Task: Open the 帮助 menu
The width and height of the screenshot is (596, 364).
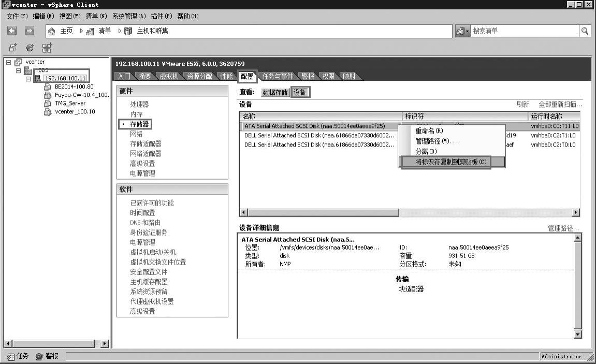Action: (188, 16)
